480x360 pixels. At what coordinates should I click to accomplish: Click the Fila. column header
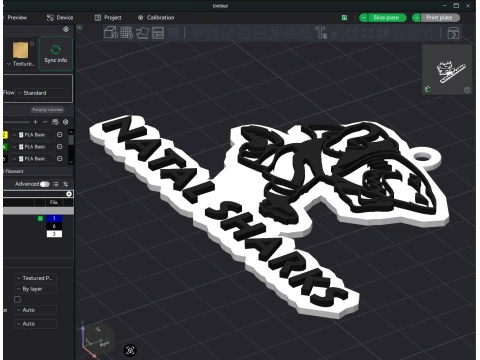pos(53,202)
